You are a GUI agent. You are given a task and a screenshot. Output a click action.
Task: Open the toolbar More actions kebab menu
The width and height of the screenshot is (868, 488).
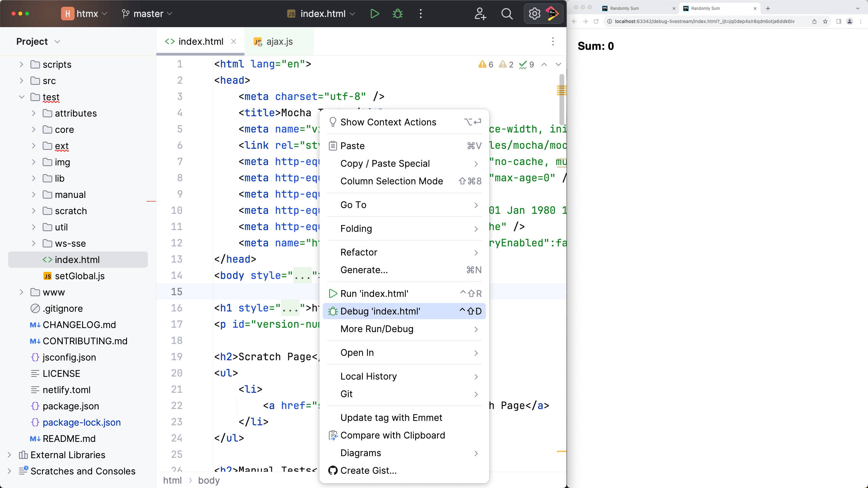pos(421,14)
